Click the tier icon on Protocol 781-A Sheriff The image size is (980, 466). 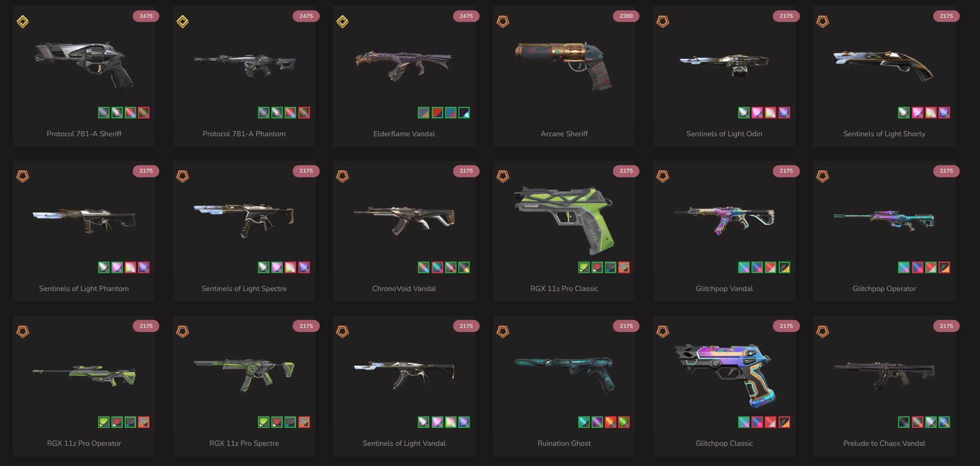[23, 22]
